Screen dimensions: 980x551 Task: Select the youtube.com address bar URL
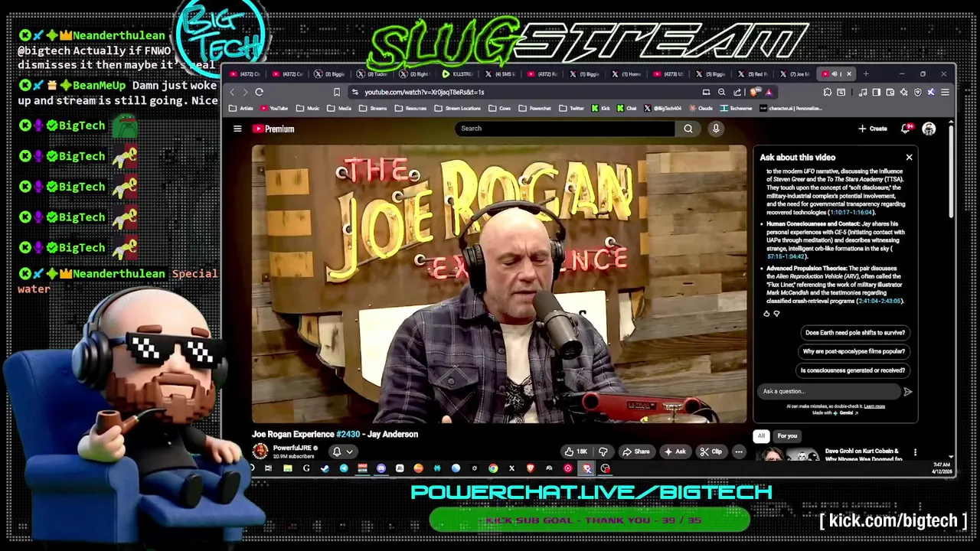424,92
